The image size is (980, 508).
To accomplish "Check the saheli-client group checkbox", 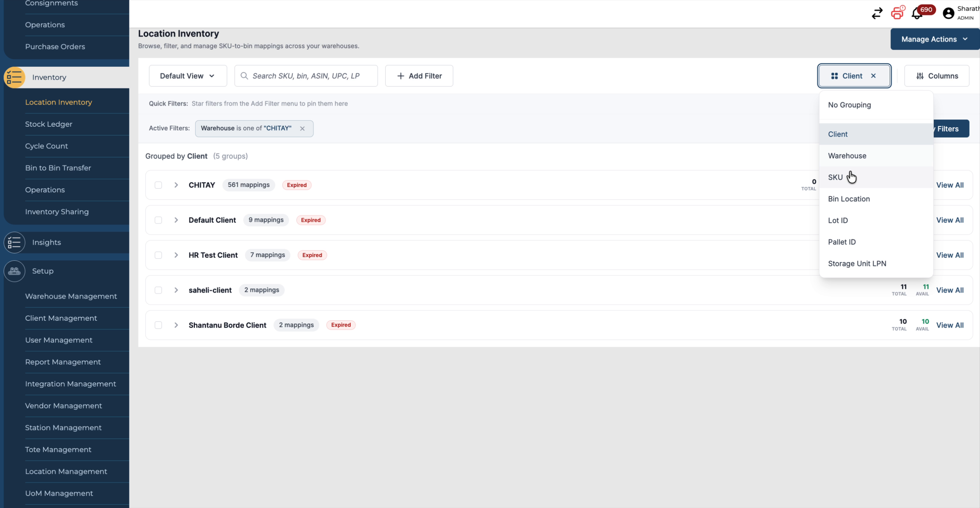I will point(158,290).
